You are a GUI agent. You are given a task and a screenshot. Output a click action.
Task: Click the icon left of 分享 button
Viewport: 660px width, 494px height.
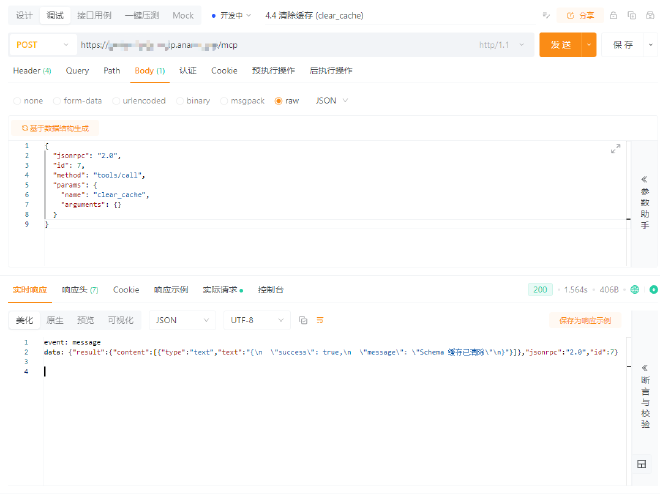[574, 15]
